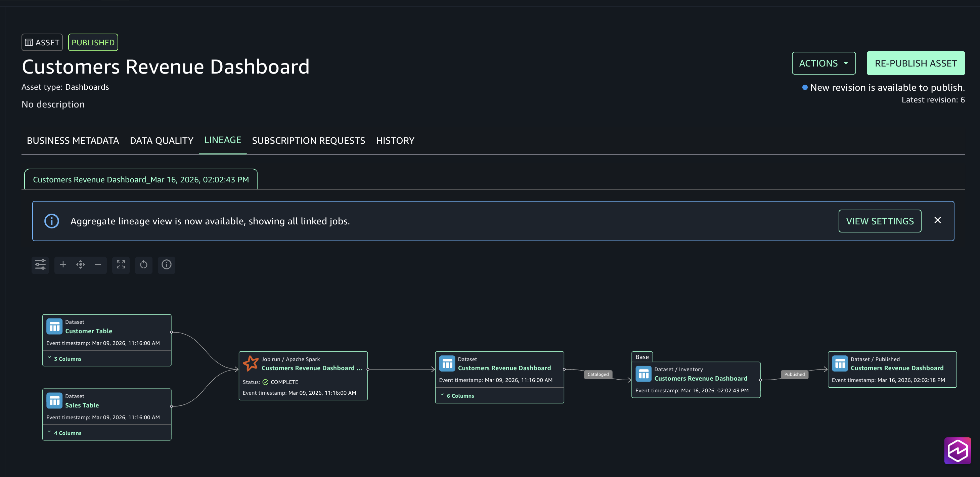Select the Published dataset node

coord(892,369)
